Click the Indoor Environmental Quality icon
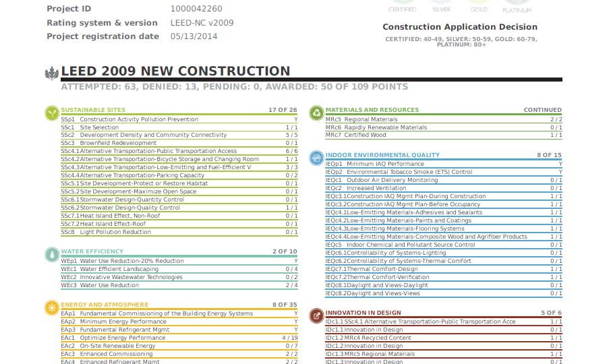The image size is (611, 364). point(317,158)
